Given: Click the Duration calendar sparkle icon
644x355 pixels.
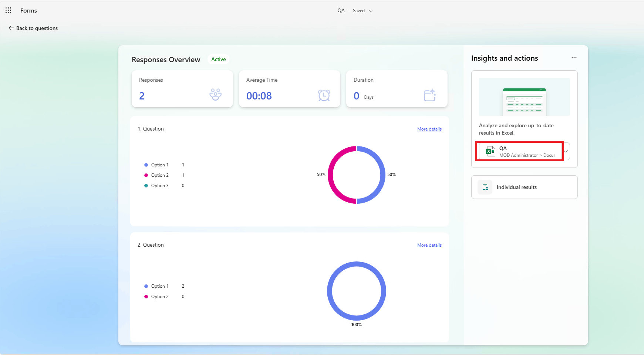Looking at the screenshot, I should 430,95.
